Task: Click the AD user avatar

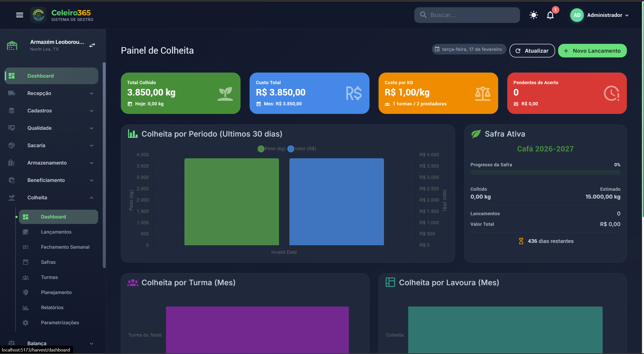Action: tap(577, 15)
